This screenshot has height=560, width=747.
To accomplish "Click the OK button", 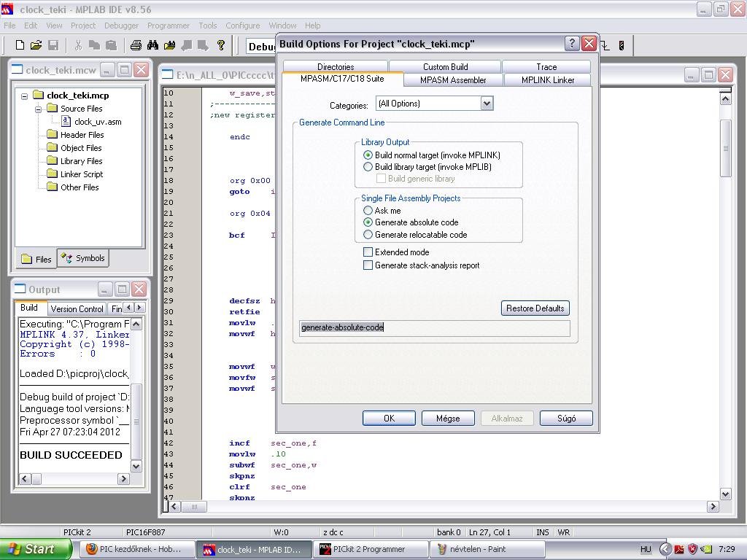I will click(389, 418).
